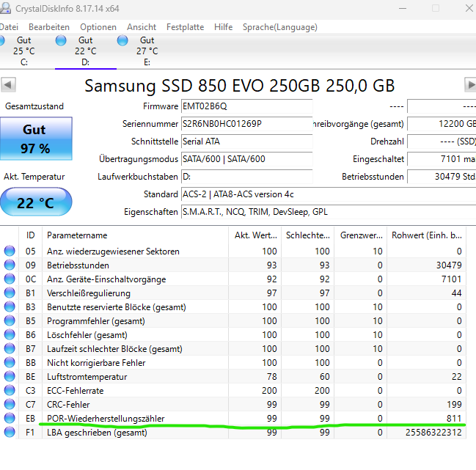Click the Firmware field EMT02B6Q

point(247,106)
